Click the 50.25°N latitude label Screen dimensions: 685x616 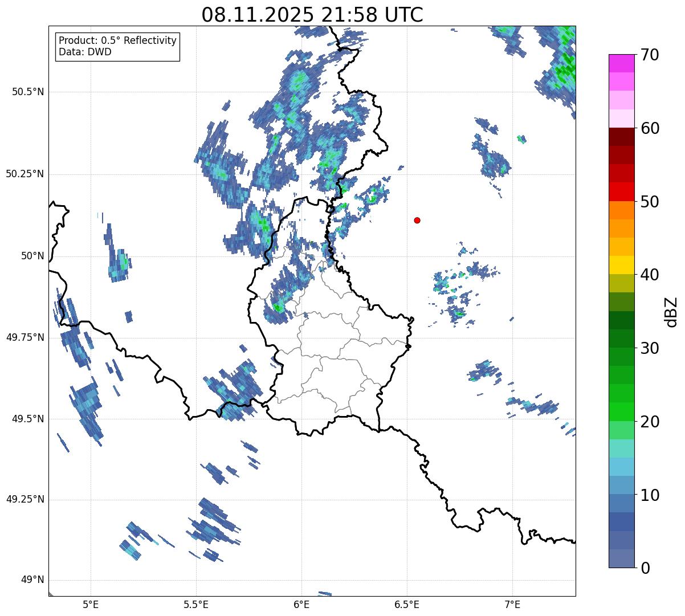[25, 174]
